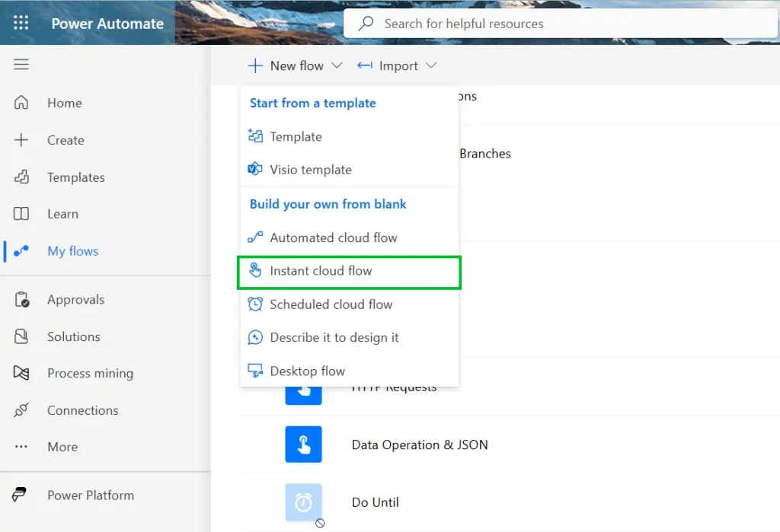
Task: Click the Solutions icon in sidebar
Action: pos(21,336)
